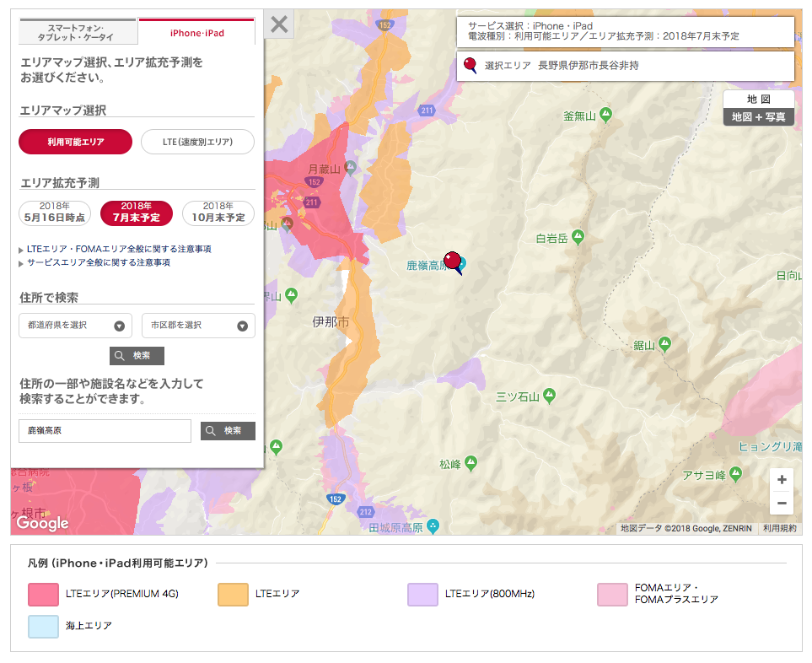Select the 利用可能エリア map option

click(x=76, y=142)
